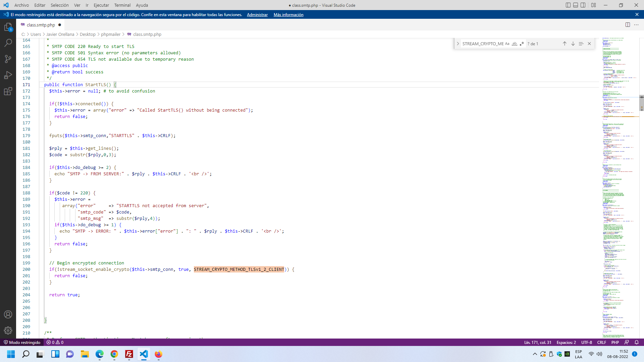Go to the next find match
644x362 pixels.
coord(573,44)
